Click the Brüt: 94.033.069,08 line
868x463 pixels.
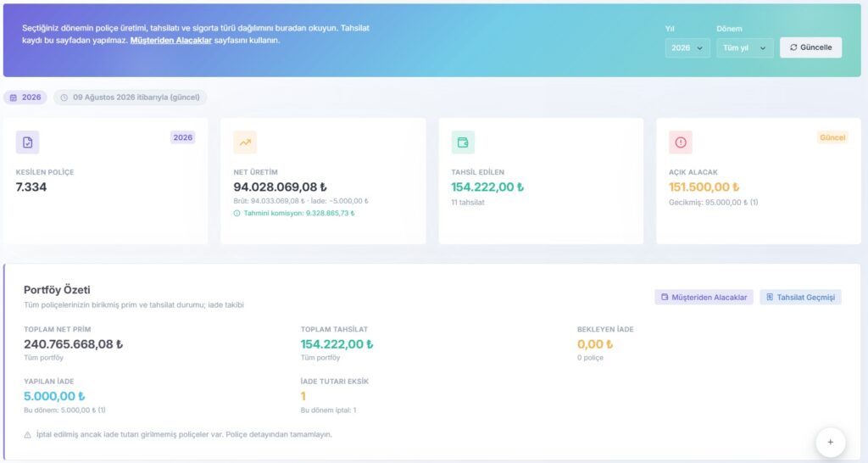[301, 201]
